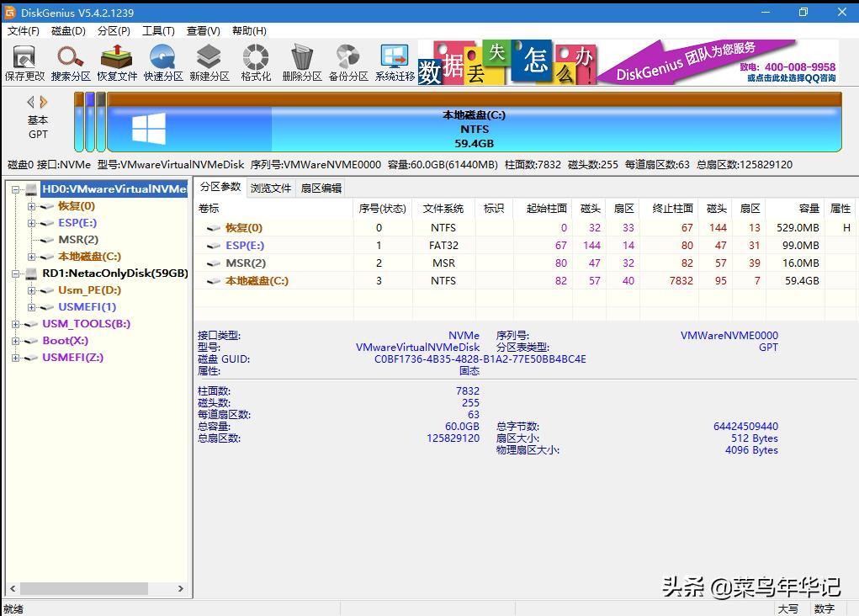859x616 pixels.
Task: Click the 保存更改 save changes icon
Action: [x=24, y=63]
